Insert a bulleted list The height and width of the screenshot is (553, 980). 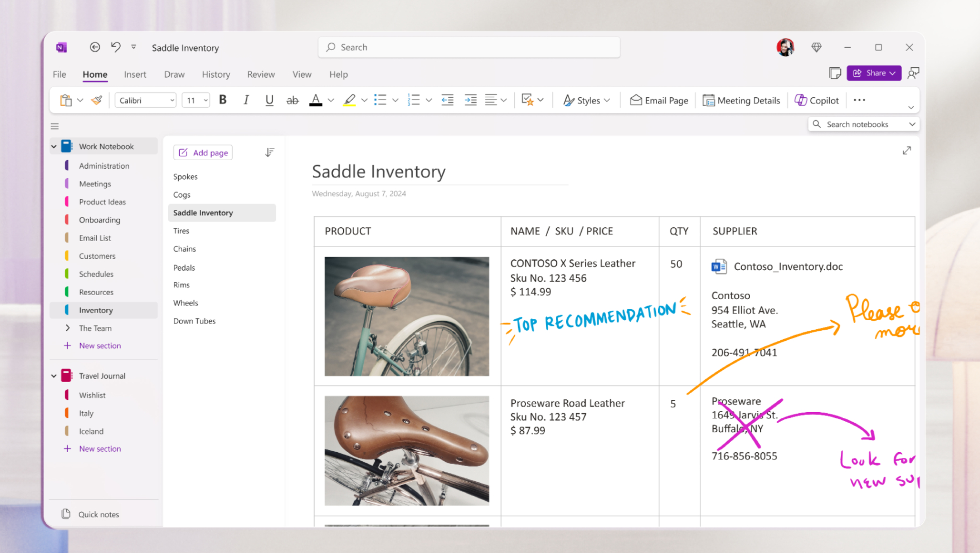(380, 100)
